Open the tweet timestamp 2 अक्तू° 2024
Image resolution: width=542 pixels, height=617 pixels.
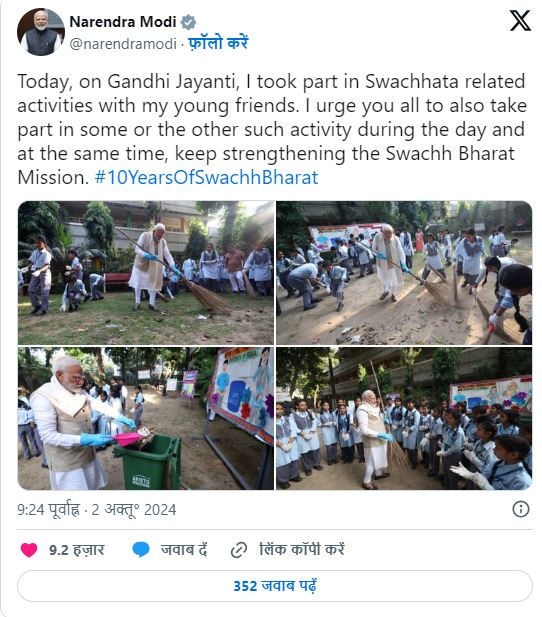click(133, 510)
